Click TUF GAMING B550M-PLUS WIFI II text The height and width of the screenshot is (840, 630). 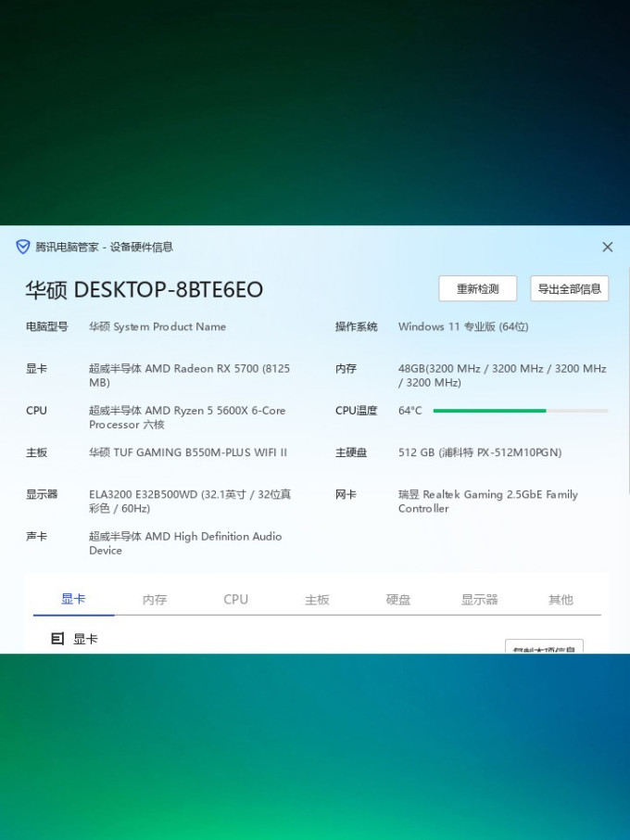[188, 452]
